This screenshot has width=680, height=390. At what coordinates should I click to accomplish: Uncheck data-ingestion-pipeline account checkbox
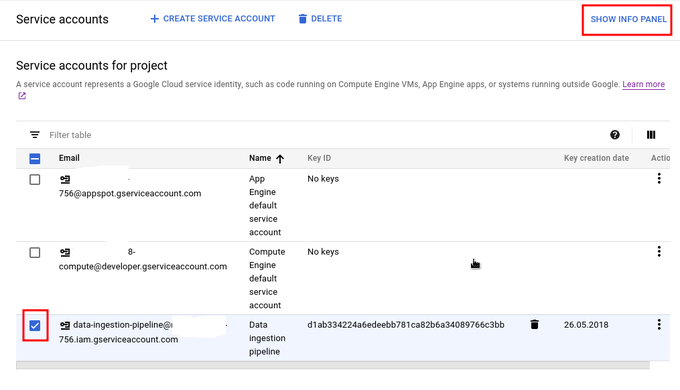[35, 325]
